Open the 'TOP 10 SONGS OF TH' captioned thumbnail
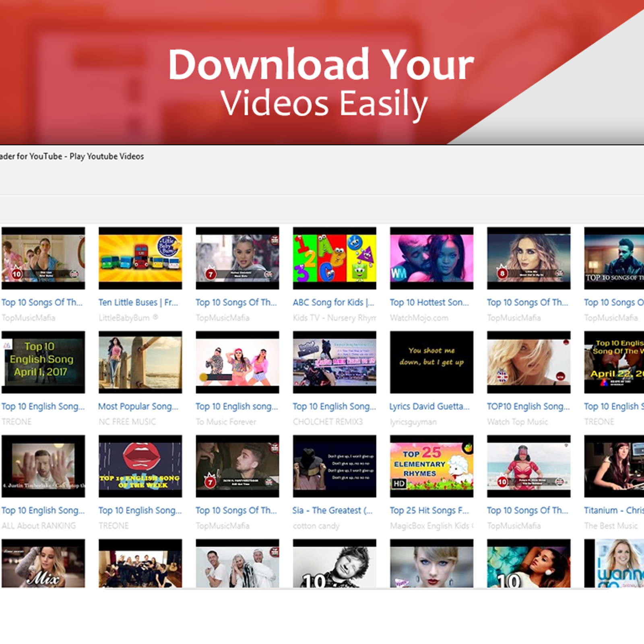This screenshot has width=644, height=644. [x=614, y=258]
